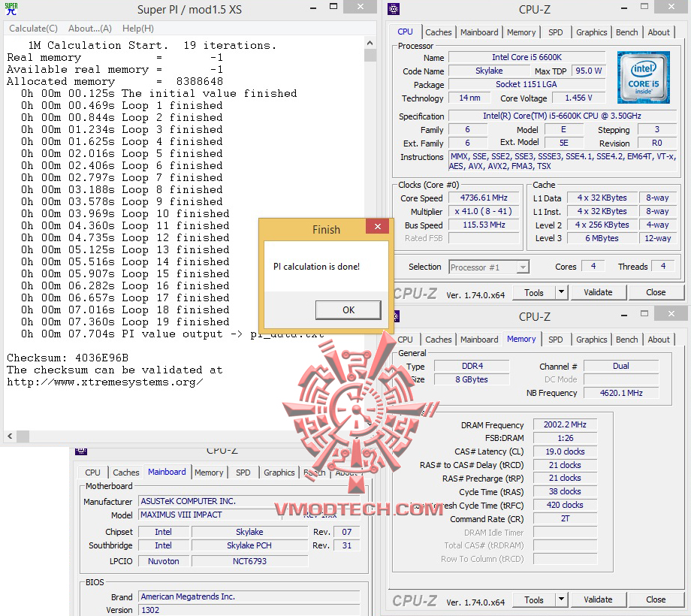The height and width of the screenshot is (616, 691).
Task: Open the About...(A) menu in Super PI
Action: tap(90, 29)
